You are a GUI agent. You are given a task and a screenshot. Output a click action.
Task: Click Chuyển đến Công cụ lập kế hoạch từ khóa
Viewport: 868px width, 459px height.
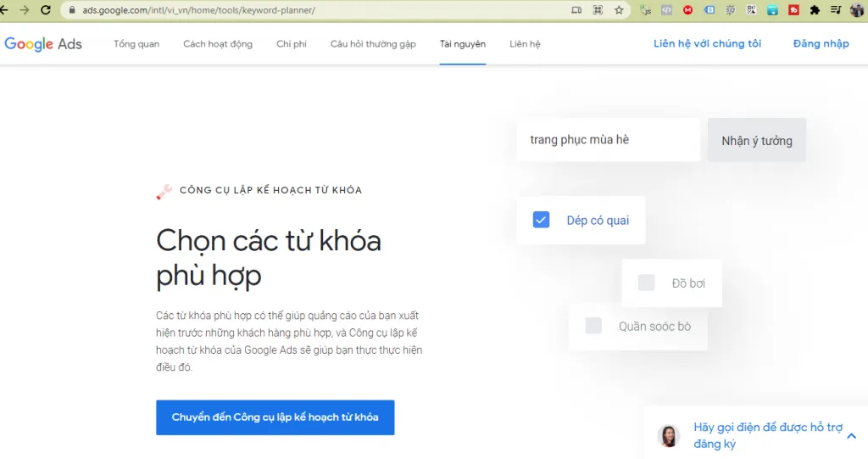coord(275,417)
